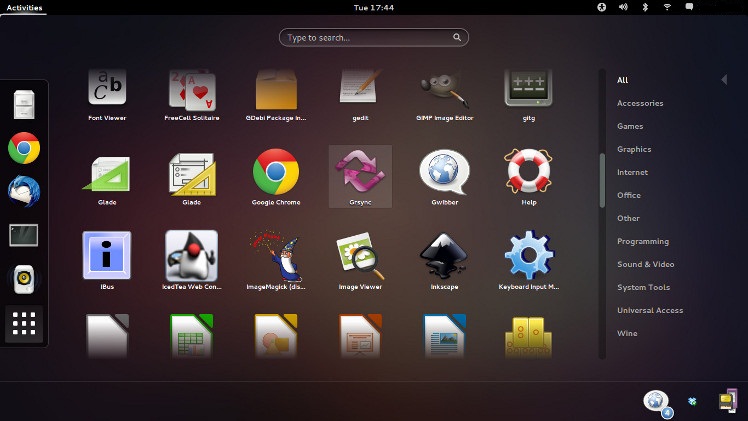Open GIMP Image Editor
Viewport: 748px width, 421px height.
pos(445,94)
